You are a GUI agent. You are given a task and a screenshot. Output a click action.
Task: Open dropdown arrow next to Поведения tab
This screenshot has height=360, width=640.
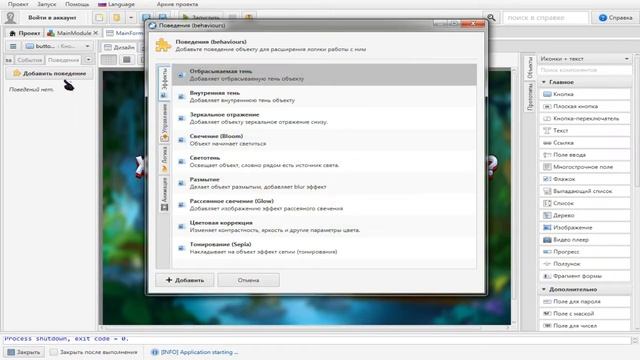point(88,60)
